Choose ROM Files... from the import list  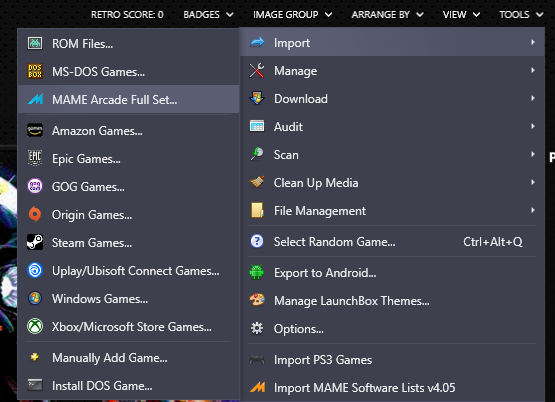[x=128, y=43]
